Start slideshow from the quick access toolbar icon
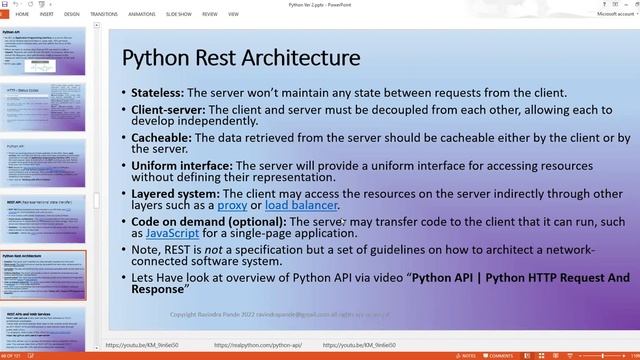The image size is (640, 360). 42,4
